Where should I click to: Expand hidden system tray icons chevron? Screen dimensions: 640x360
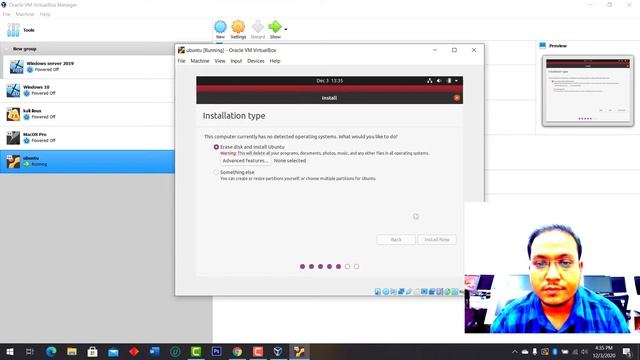pyautogui.click(x=515, y=351)
